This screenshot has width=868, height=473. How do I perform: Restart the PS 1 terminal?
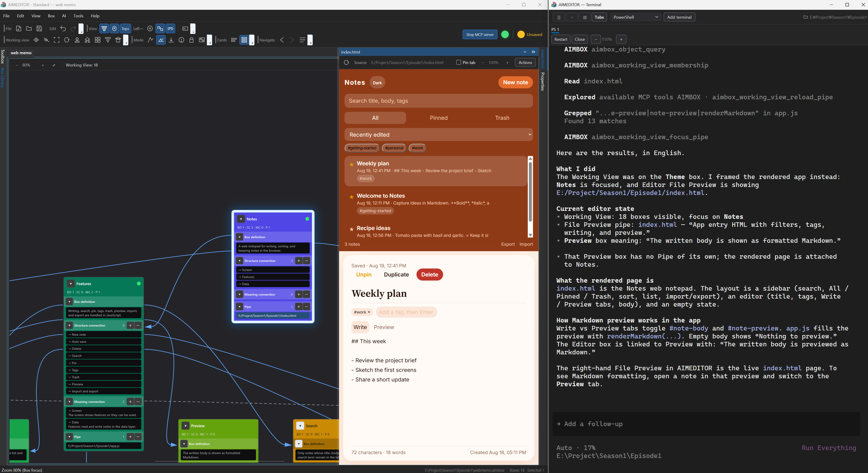click(x=561, y=39)
